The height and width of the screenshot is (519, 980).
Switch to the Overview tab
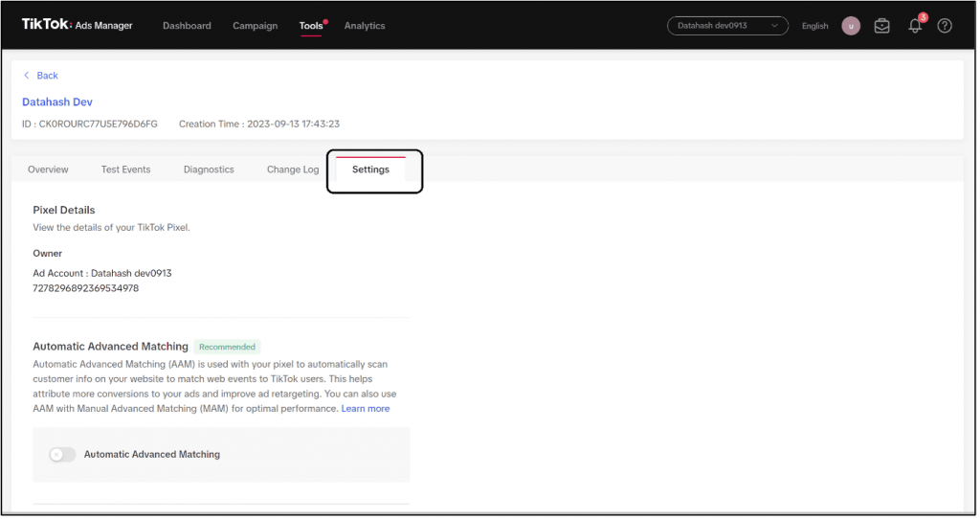(x=48, y=169)
